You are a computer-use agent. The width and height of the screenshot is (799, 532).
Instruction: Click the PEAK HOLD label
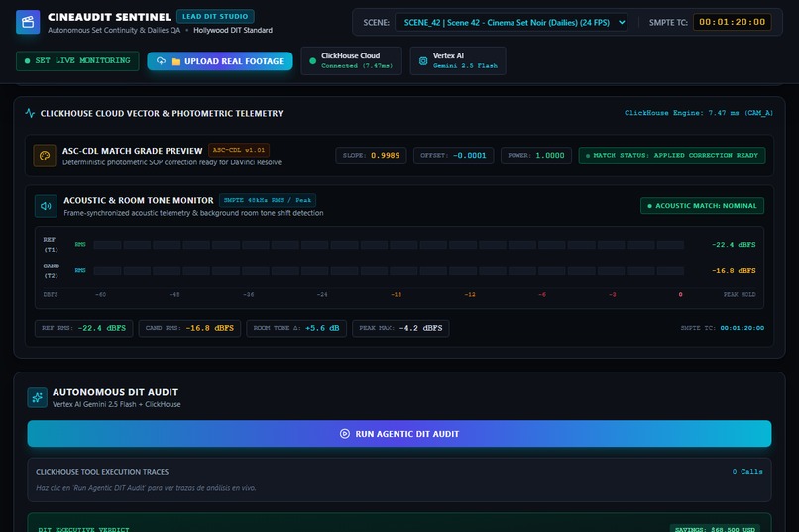click(740, 295)
